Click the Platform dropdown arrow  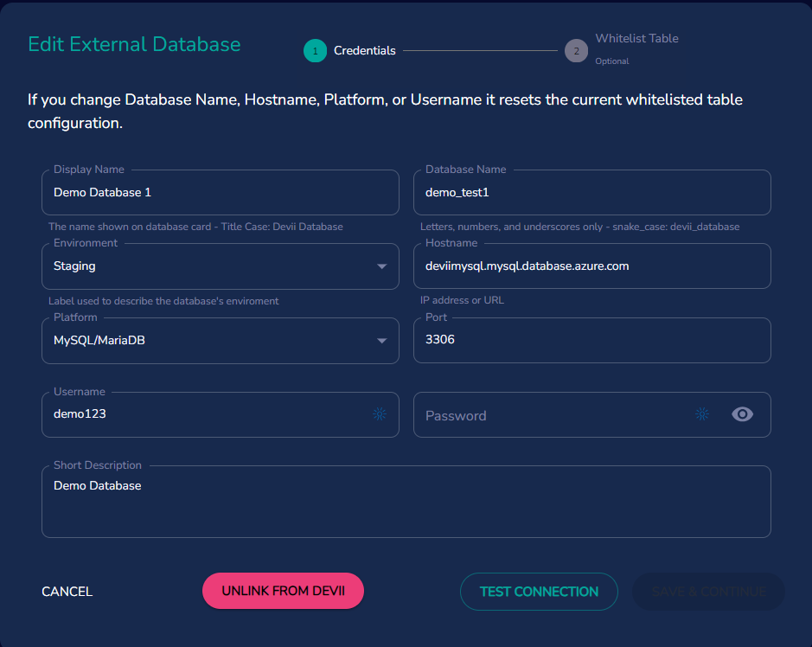380,341
